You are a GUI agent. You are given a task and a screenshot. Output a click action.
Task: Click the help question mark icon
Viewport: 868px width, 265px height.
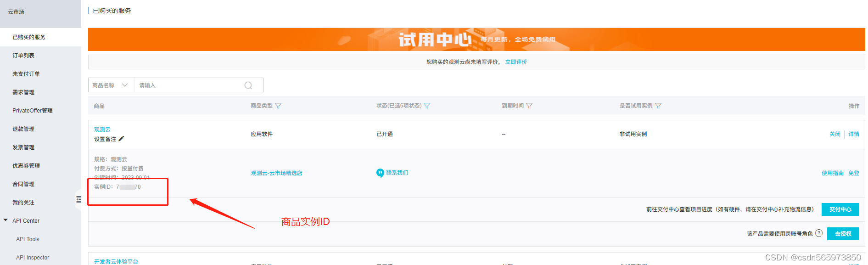pos(819,233)
